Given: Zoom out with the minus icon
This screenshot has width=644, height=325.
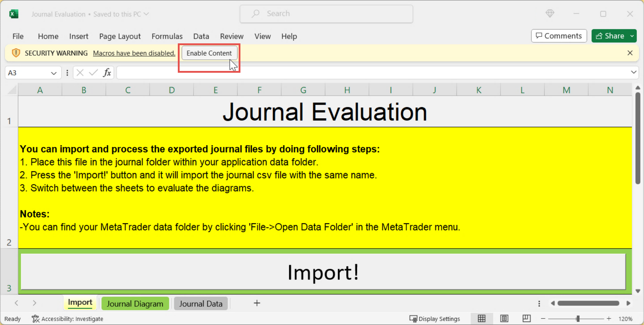Looking at the screenshot, I should [543, 319].
